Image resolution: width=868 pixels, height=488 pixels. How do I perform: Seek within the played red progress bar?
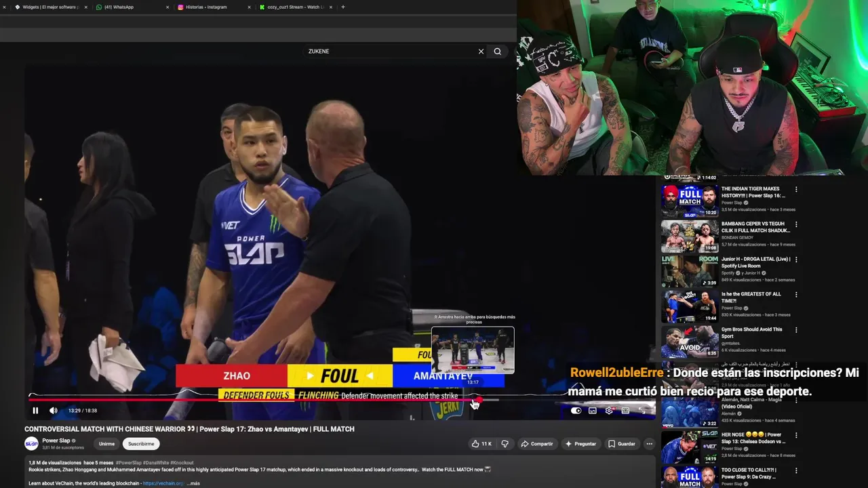coord(253,400)
